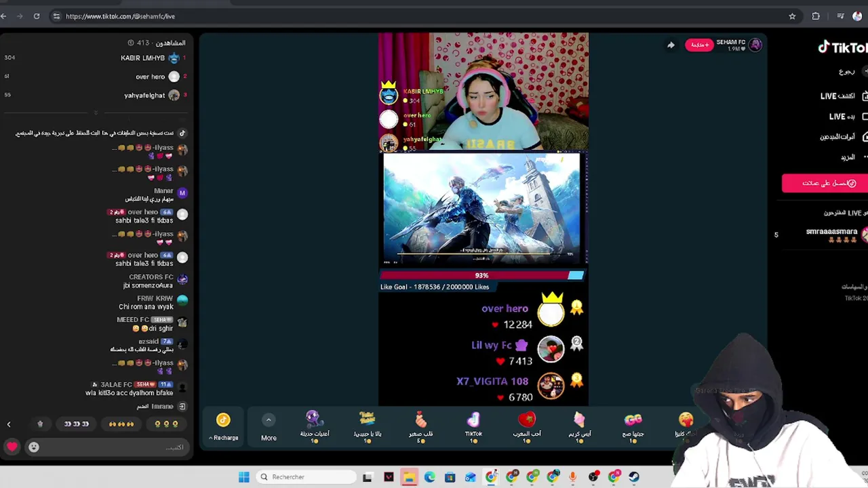This screenshot has width=868, height=488.
Task: Send the GG gift
Action: pos(633,426)
